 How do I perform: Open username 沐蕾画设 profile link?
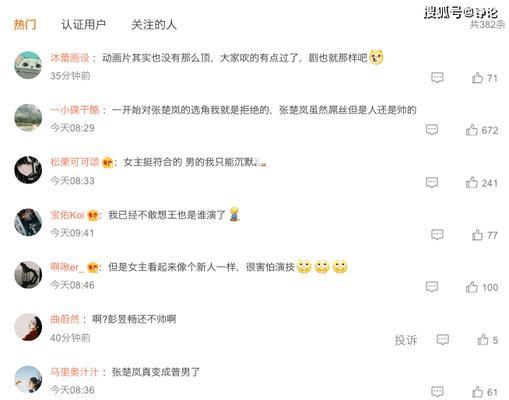(x=70, y=58)
